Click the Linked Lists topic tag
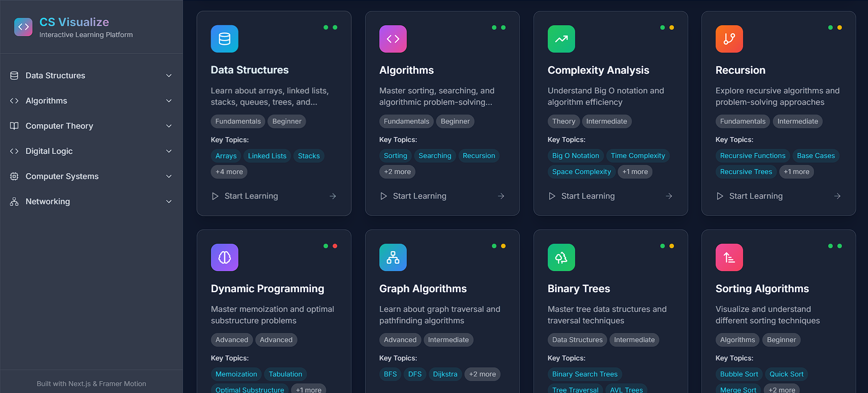Screen dimensions: 868x393 tap(267, 156)
